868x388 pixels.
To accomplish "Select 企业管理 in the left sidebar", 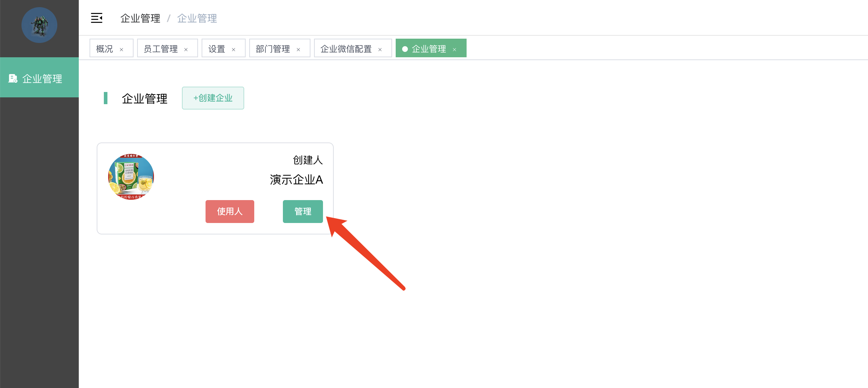I will pyautogui.click(x=42, y=78).
